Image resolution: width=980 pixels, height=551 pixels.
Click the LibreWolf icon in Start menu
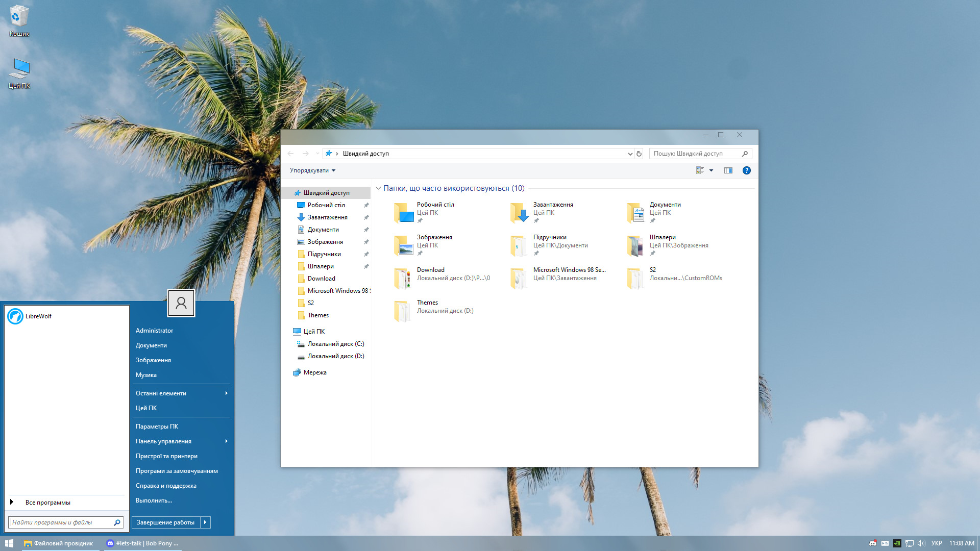(15, 316)
